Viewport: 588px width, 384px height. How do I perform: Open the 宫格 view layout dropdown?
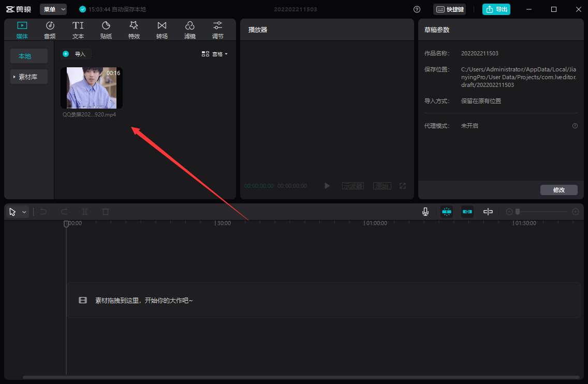(215, 54)
